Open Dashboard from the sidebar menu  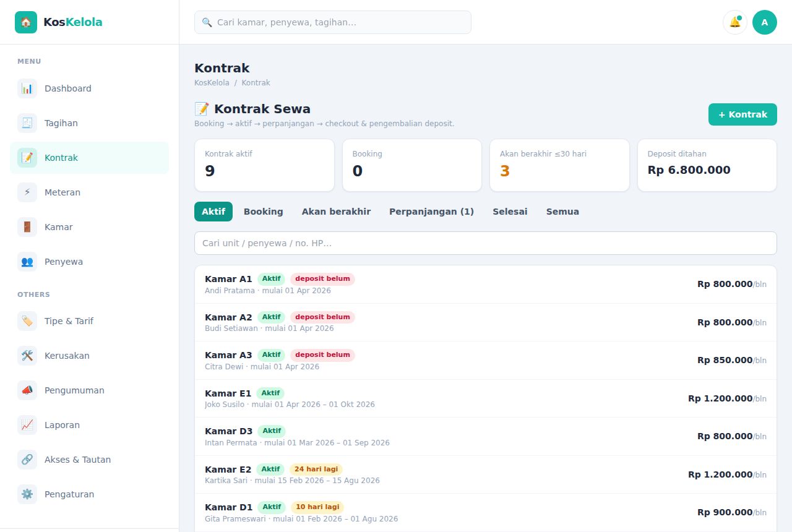[89, 88]
